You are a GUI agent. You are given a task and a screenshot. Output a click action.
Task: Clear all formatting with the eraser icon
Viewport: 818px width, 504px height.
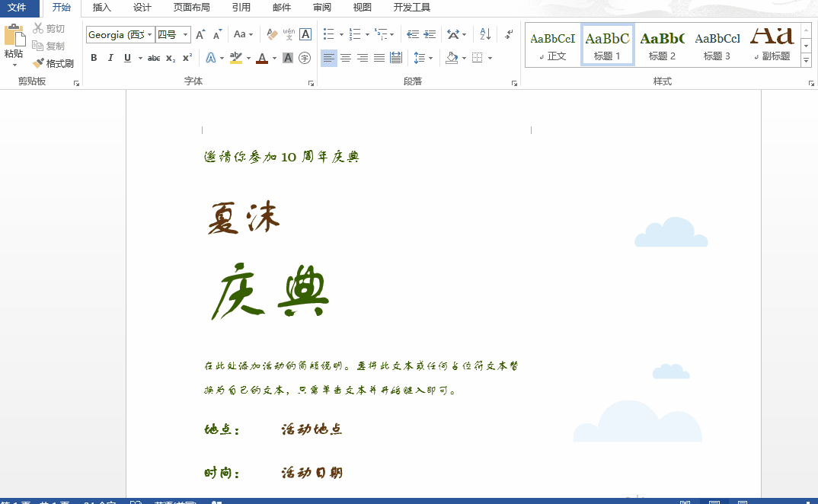point(272,34)
